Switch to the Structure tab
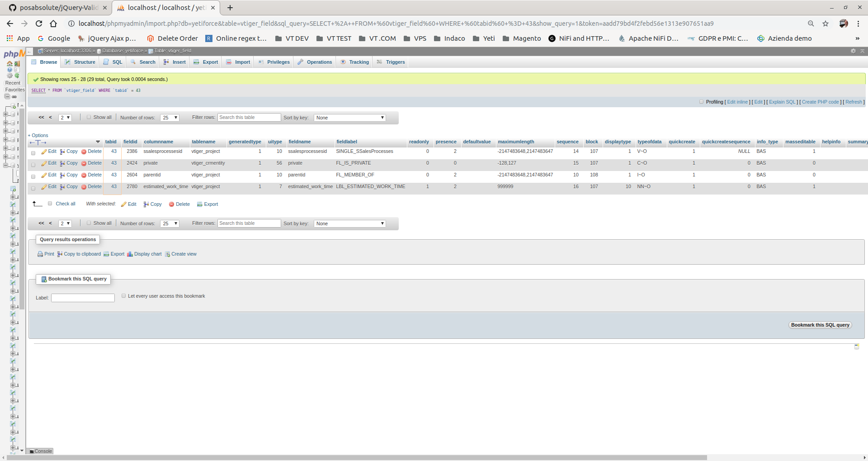Screen dimensions: 868x461 point(80,62)
